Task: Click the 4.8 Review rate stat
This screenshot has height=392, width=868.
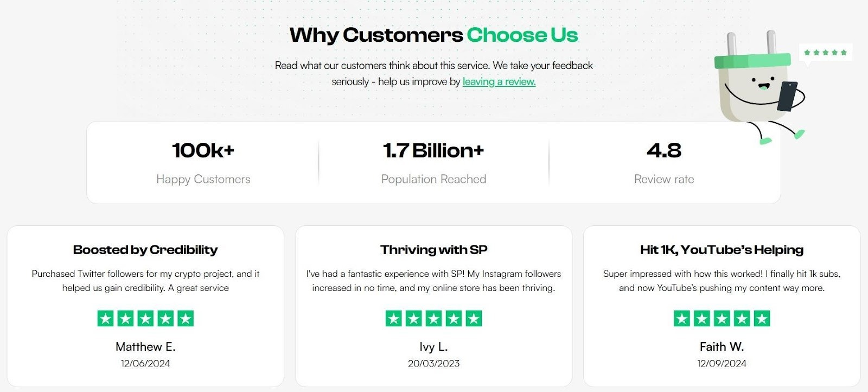Action: tap(664, 162)
